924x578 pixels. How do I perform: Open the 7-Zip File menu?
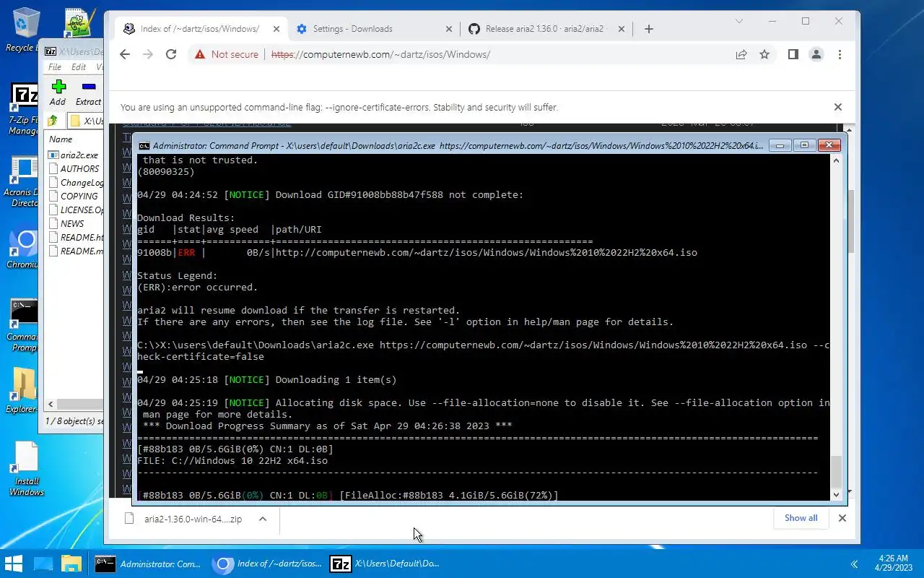[x=55, y=67]
